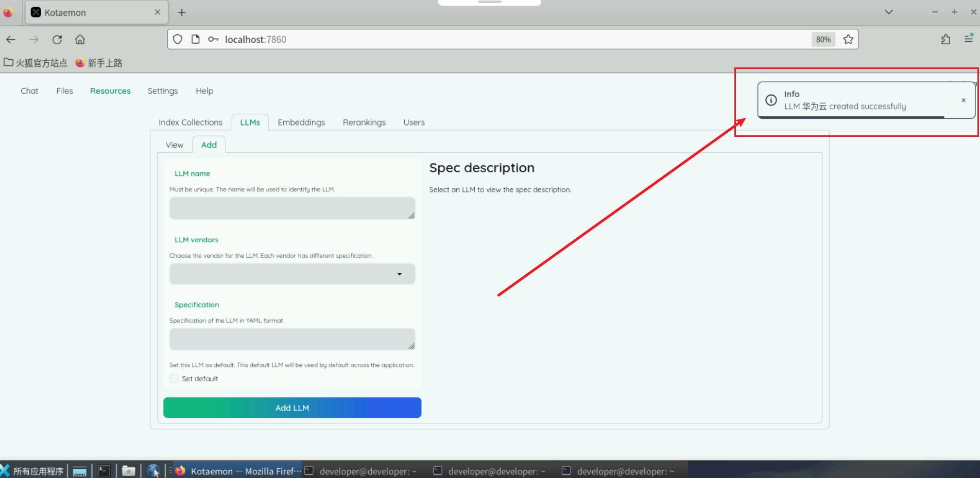Click the Add LLM button
This screenshot has width=980, height=478.
292,408
